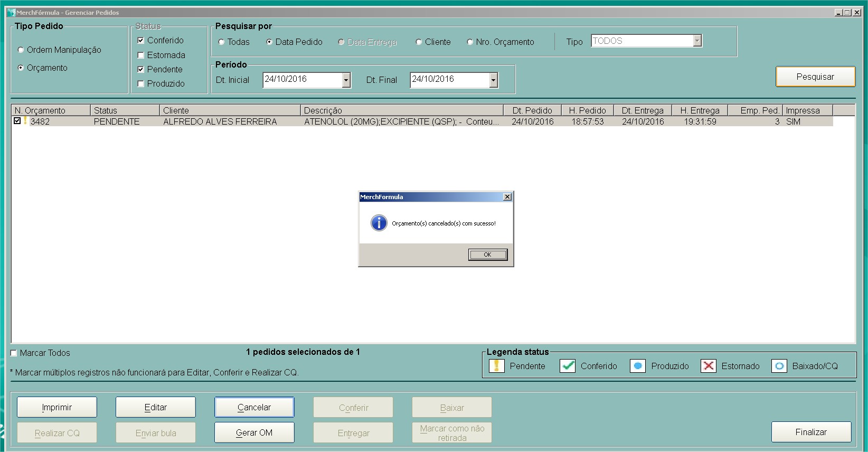Click the Descrição column header
Viewport: 868px width, 452px height.
click(401, 110)
